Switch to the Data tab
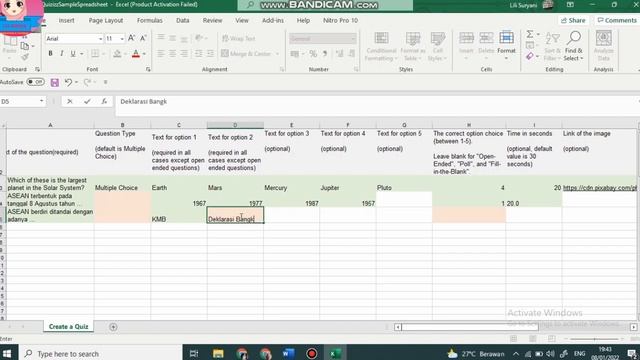 [x=182, y=20]
